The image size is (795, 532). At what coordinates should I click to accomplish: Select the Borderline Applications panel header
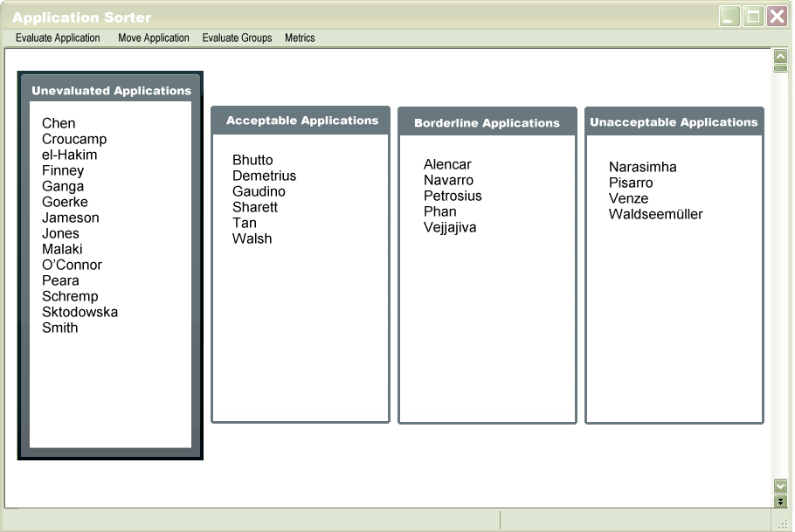coord(487,123)
